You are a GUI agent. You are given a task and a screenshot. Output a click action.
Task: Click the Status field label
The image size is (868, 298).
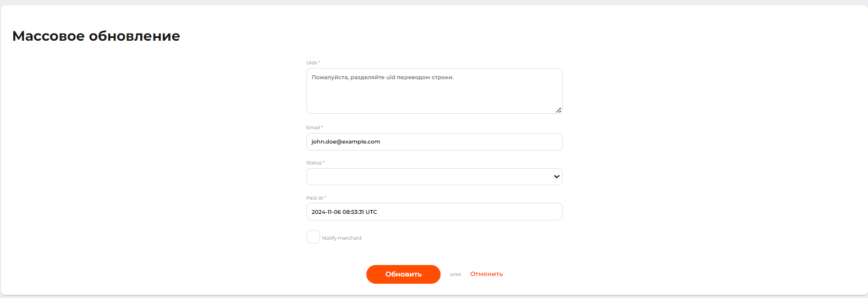tap(314, 163)
